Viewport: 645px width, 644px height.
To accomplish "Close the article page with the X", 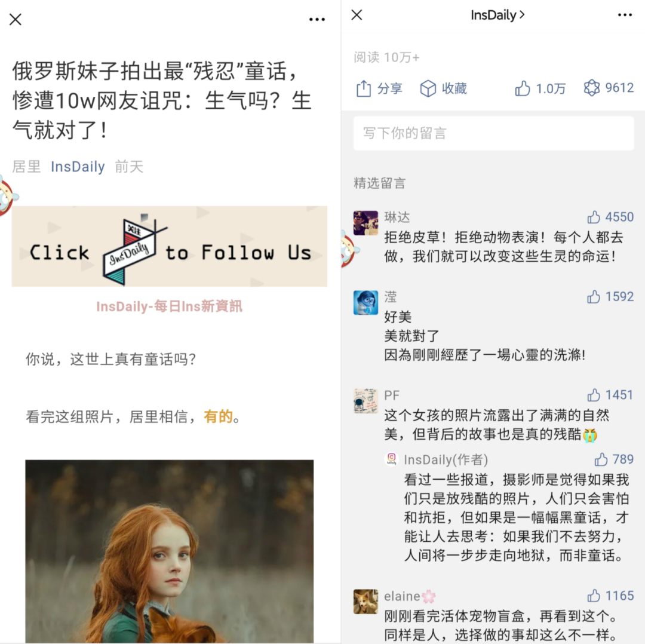I will pos(16,19).
